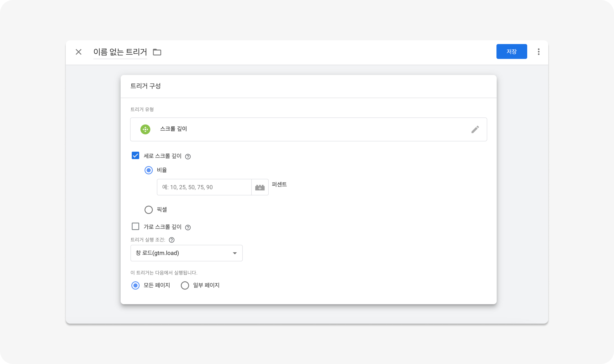Viewport: 614px width, 364px height.
Task: Click the green scroll depth trigger icon
Action: 145,129
